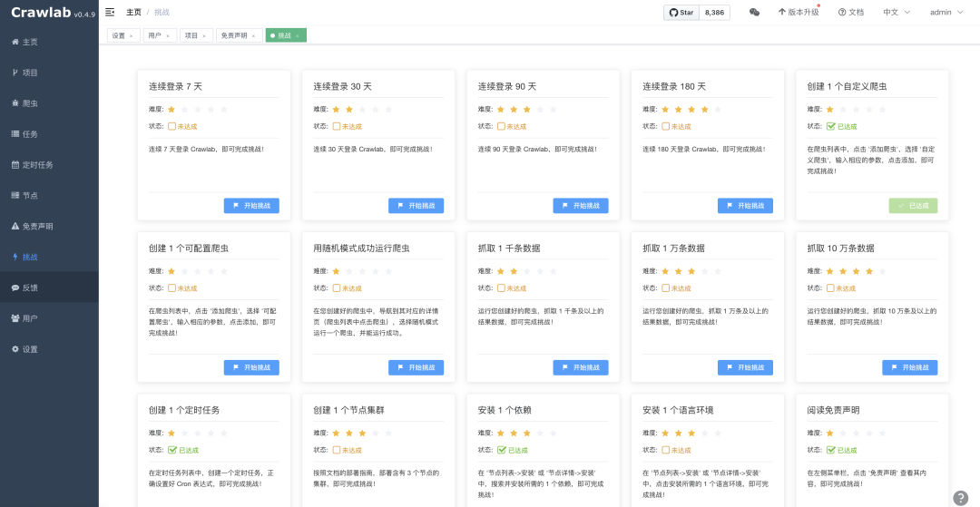Start the 连续登录 7 天 challenge
980x507 pixels.
click(x=252, y=206)
